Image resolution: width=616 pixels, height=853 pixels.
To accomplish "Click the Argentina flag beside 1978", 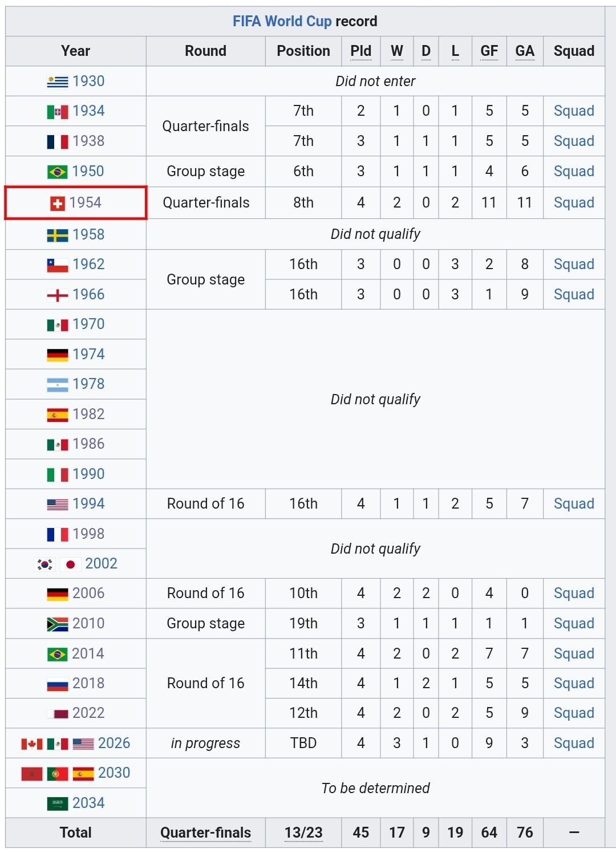I will pos(58,385).
